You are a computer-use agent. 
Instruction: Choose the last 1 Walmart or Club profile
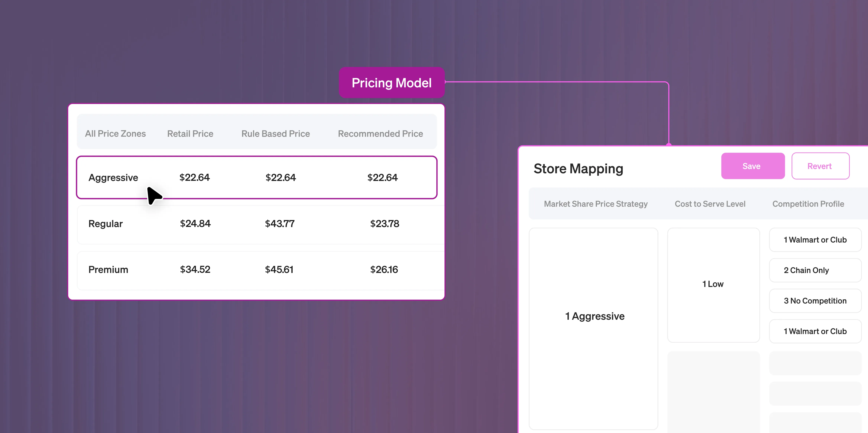(x=815, y=331)
